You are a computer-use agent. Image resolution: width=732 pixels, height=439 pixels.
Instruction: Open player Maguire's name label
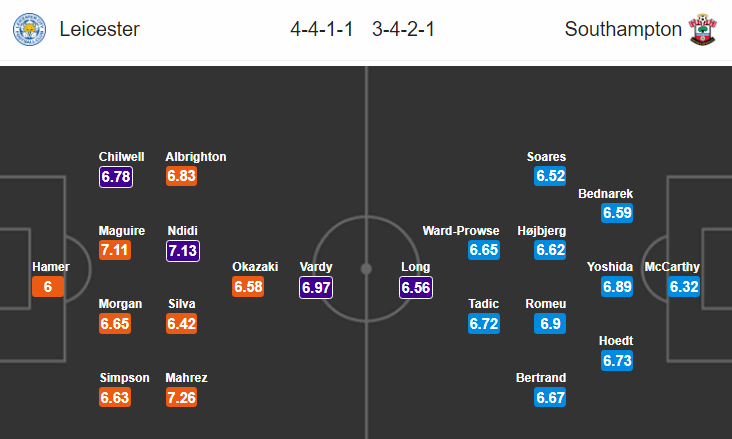pos(122,231)
